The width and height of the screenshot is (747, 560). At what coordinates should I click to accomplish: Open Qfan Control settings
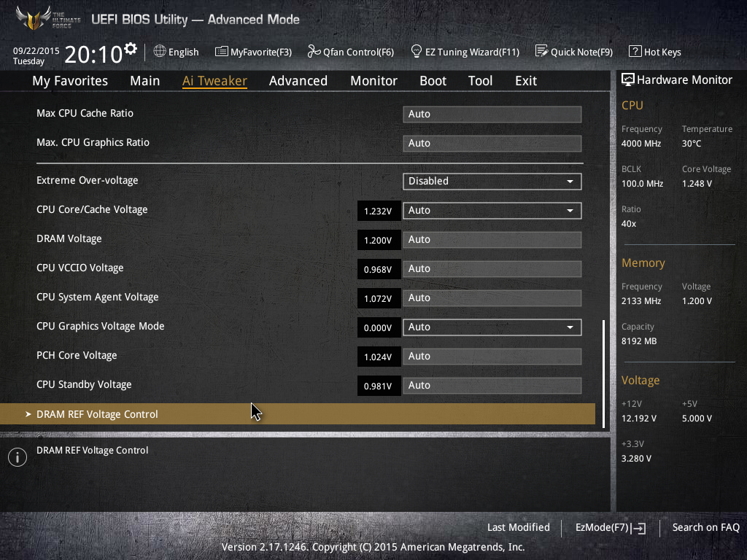click(350, 52)
